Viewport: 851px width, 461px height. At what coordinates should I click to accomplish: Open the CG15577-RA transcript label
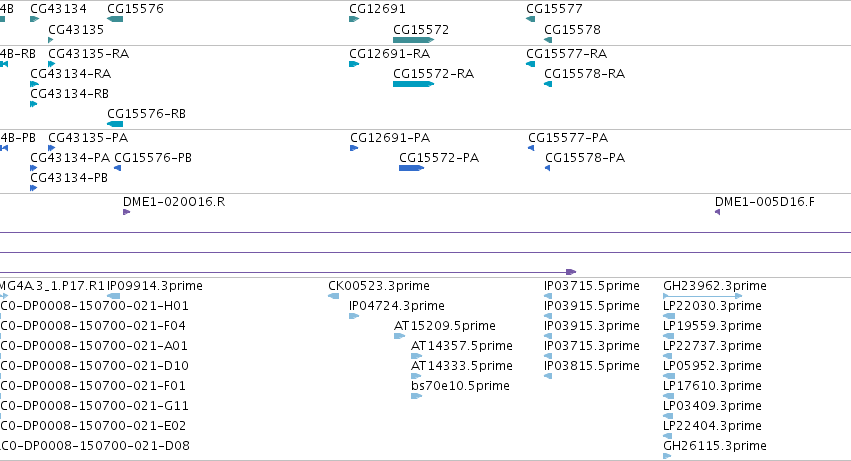click(567, 54)
